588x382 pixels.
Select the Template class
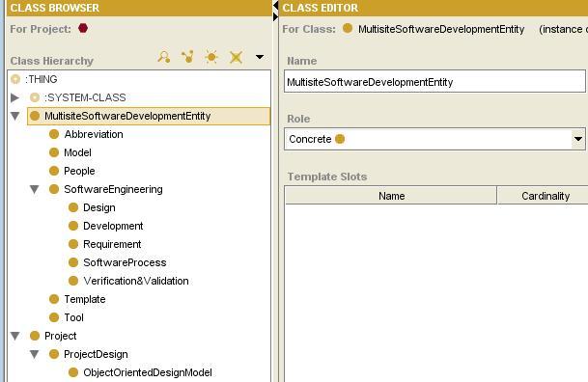pos(85,300)
